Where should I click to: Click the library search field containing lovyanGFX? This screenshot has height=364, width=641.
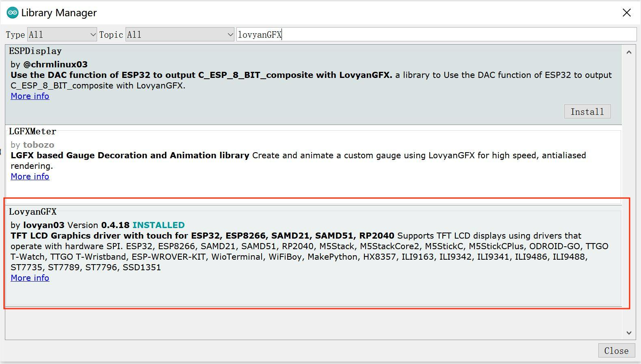(x=436, y=35)
